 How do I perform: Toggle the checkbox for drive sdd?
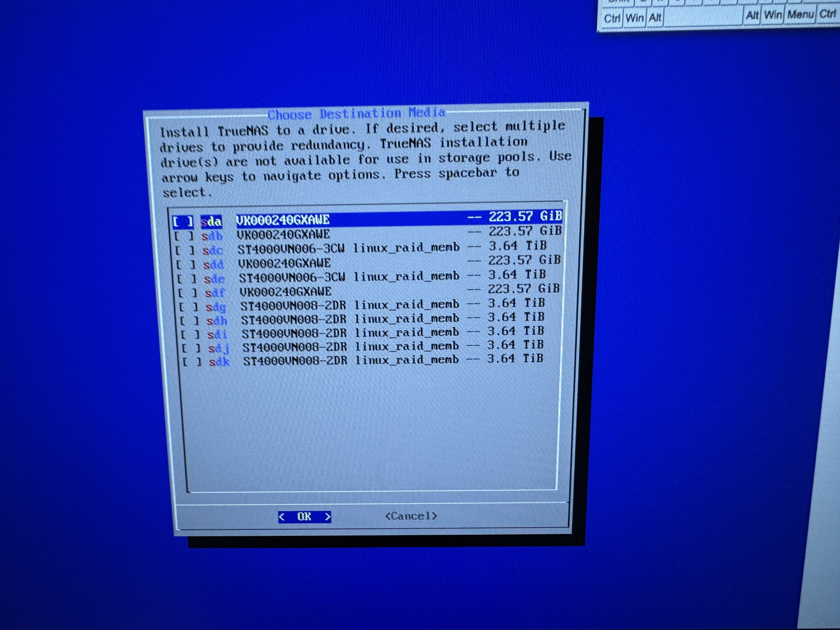[186, 265]
